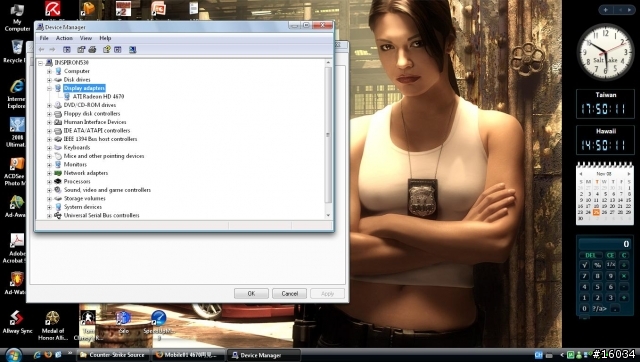The image size is (640, 362).
Task: Open the Silo desktop shortcut
Action: click(124, 322)
